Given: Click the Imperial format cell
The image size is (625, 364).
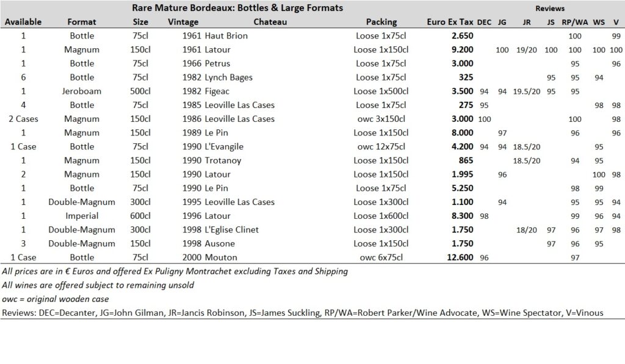Looking at the screenshot, I should pos(82,216).
